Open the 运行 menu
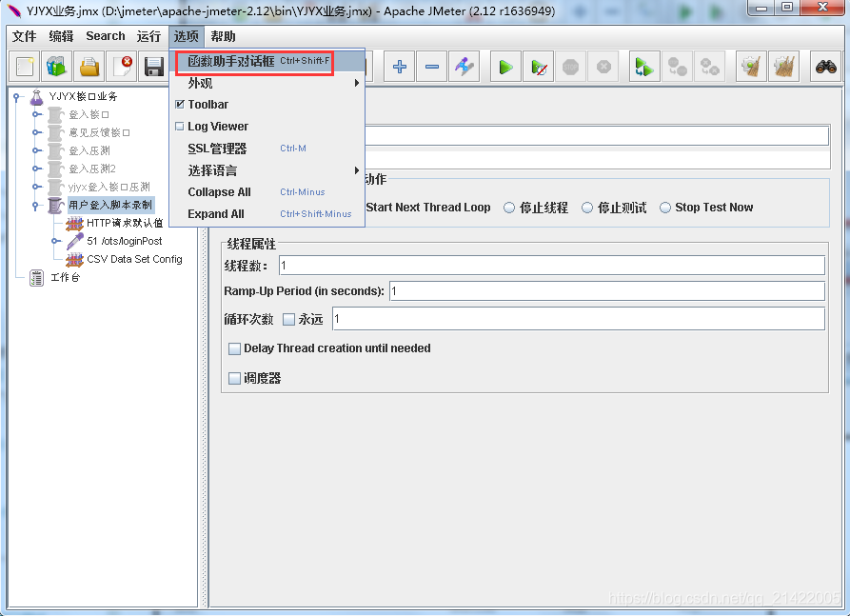Image resolution: width=850 pixels, height=616 pixels. point(148,36)
